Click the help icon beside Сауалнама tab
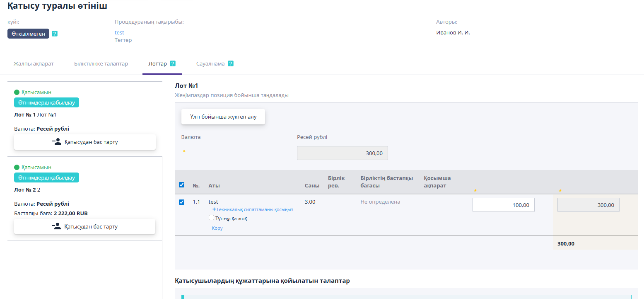Viewport: 644px width, 299px height. click(x=231, y=63)
